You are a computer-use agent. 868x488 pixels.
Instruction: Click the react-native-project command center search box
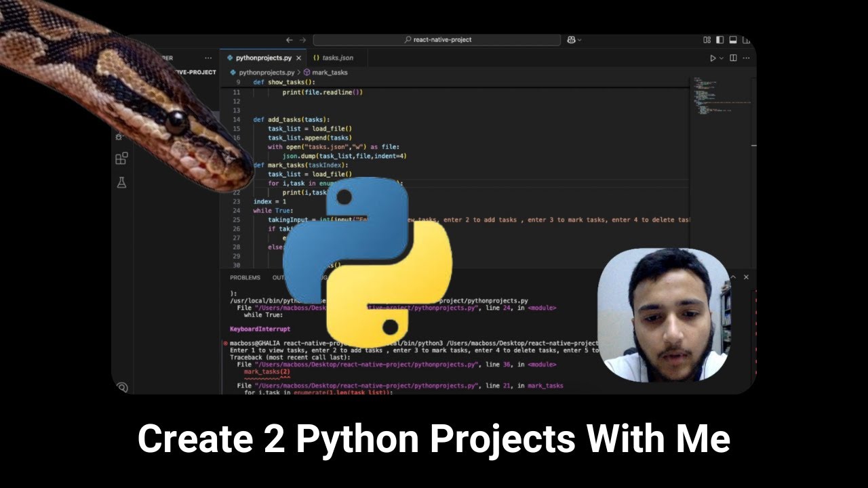437,40
